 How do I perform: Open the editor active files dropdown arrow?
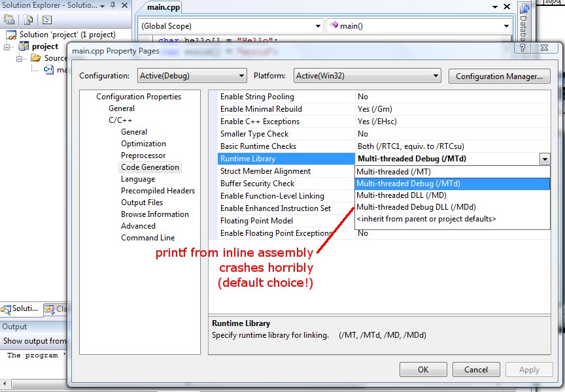[495, 7]
